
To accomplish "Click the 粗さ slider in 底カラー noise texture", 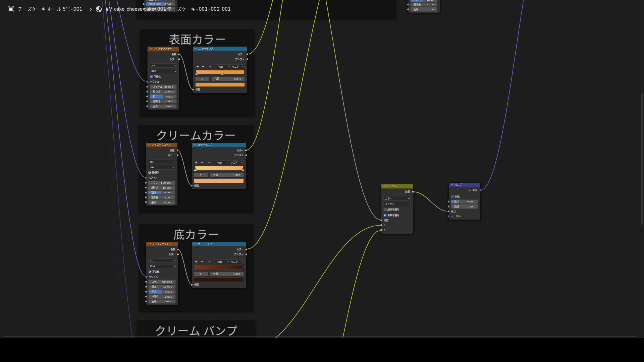I will 162,292.
